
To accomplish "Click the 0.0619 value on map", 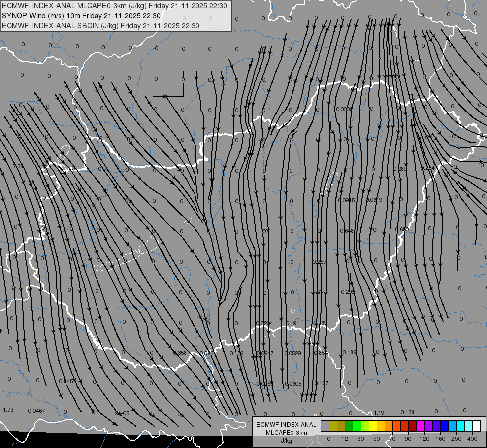I will point(374,200).
